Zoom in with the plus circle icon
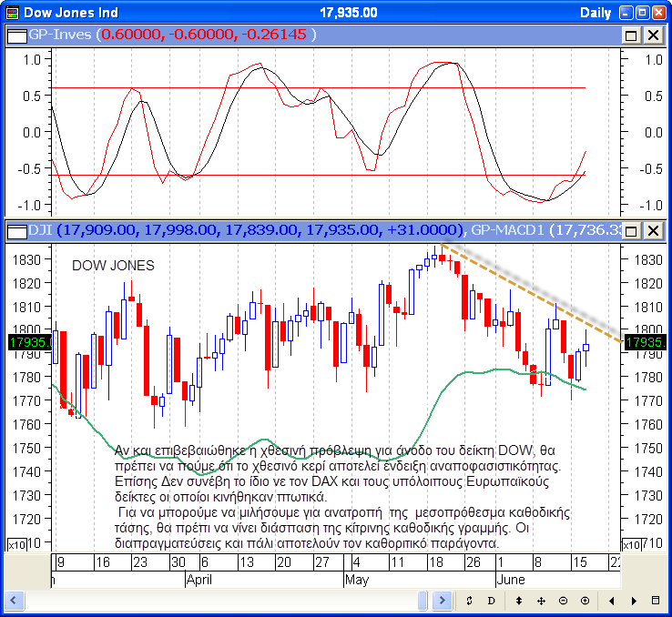The width and height of the screenshot is (672, 617). 585,601
